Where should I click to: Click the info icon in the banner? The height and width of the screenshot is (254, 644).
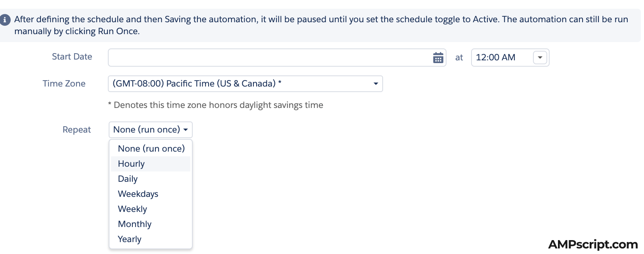pyautogui.click(x=5, y=19)
